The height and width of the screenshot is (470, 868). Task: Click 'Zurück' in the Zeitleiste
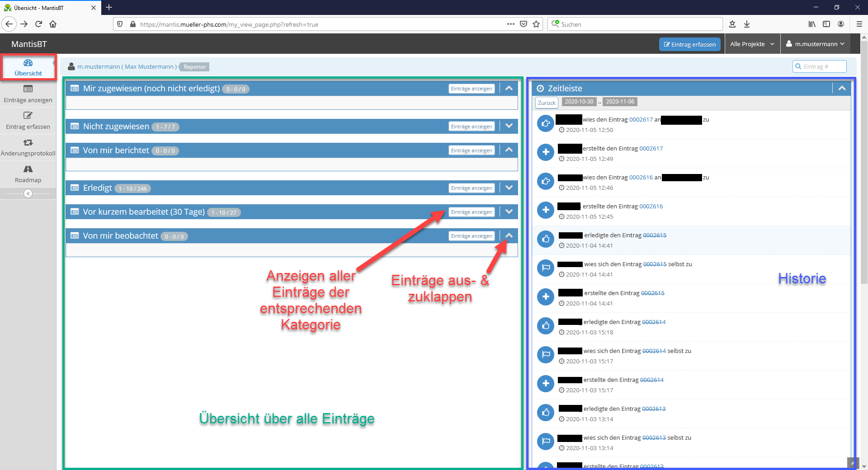click(x=547, y=103)
